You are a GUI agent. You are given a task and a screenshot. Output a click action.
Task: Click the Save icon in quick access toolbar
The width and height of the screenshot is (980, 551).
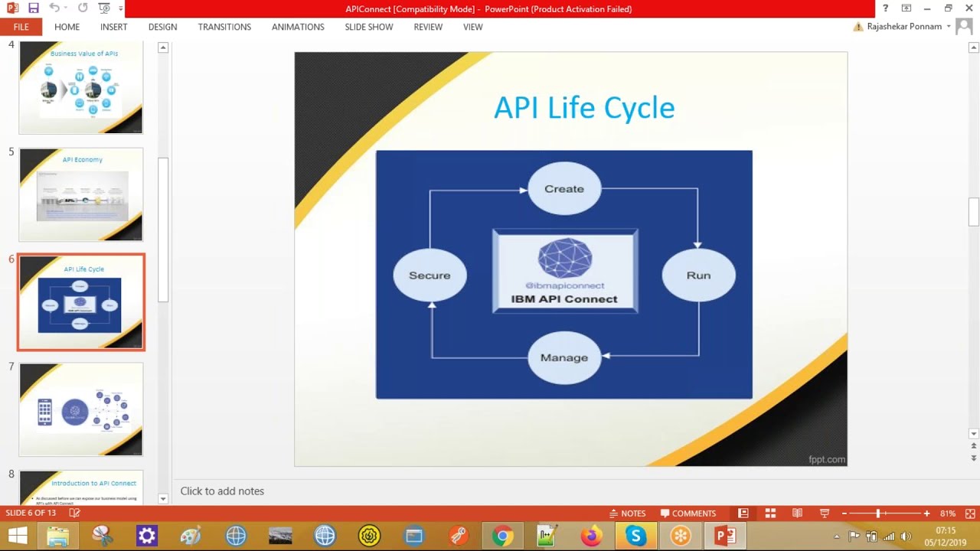point(33,8)
